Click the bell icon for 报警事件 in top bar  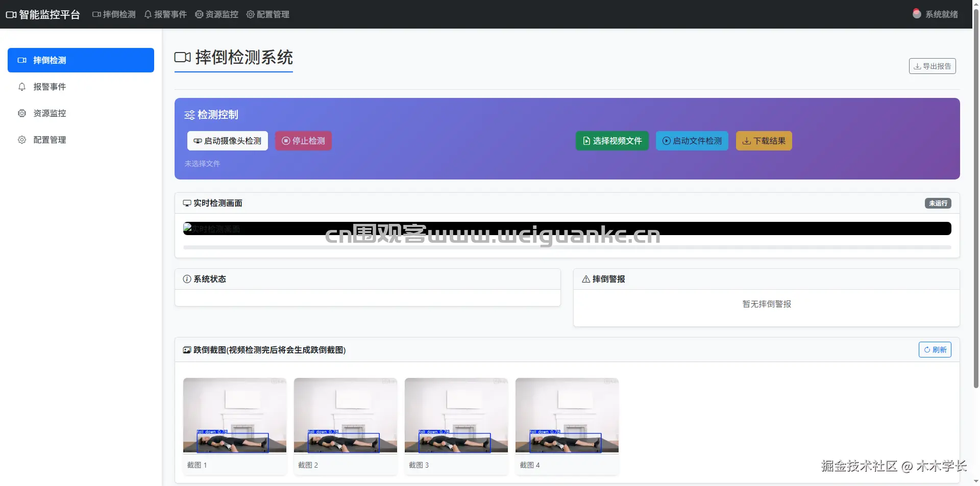pyautogui.click(x=148, y=14)
